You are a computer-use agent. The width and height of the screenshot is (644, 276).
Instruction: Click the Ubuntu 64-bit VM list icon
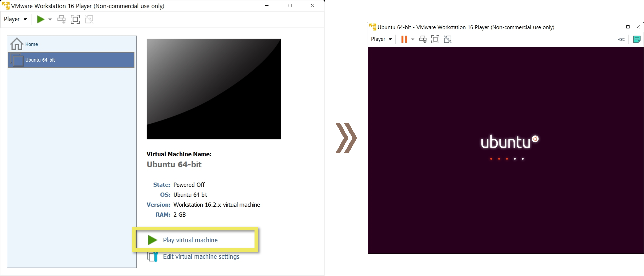point(17,60)
